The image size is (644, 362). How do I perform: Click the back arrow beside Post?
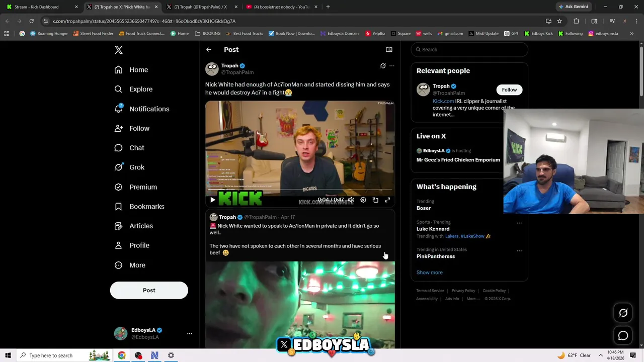coord(209,50)
